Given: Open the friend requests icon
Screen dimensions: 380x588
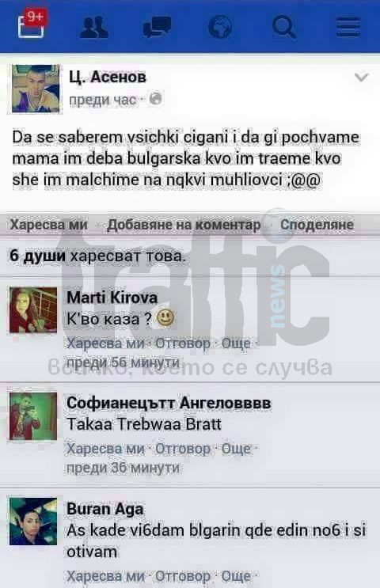Looking at the screenshot, I should click(94, 28).
